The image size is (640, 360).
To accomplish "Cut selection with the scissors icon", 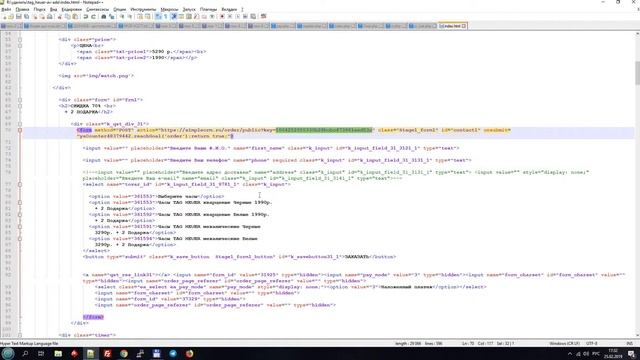I will 60,17.
